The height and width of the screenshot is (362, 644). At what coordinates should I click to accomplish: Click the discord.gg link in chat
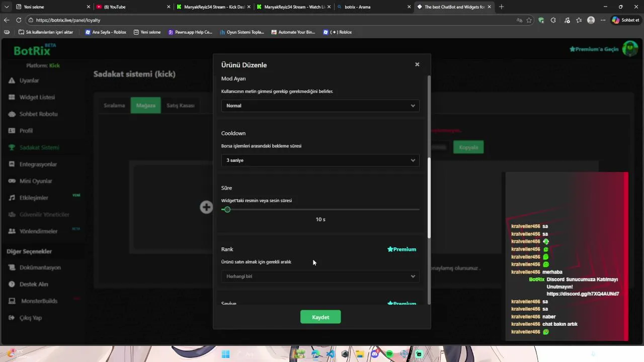coord(583,294)
